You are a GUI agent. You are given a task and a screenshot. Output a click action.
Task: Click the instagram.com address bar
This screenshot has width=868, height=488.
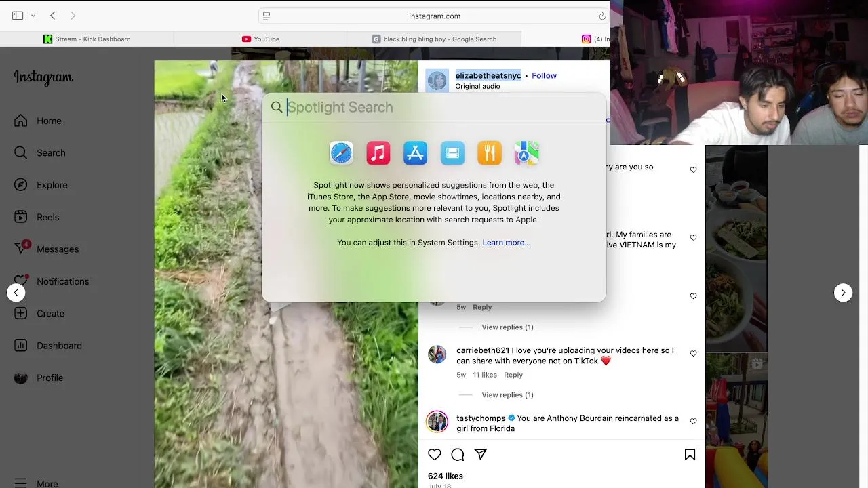point(434,16)
